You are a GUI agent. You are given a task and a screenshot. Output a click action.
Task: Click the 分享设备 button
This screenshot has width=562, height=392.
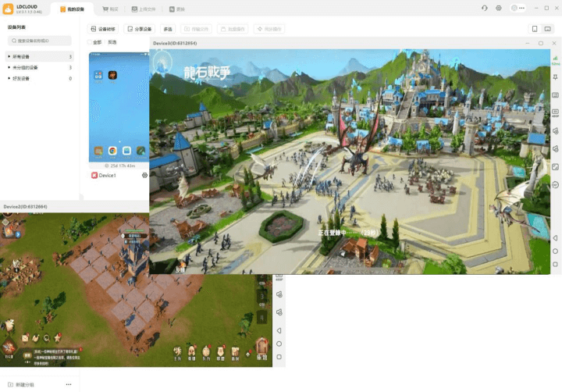pos(139,29)
